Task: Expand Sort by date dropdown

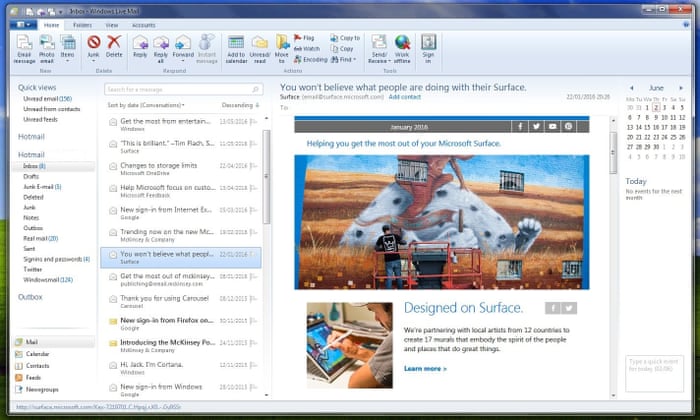Action: 146,104
